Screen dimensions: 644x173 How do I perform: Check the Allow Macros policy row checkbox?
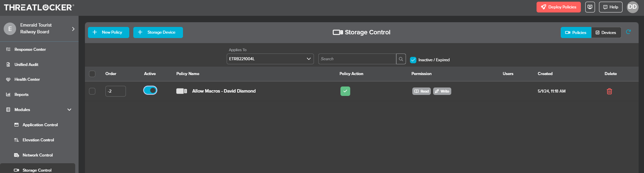92,91
